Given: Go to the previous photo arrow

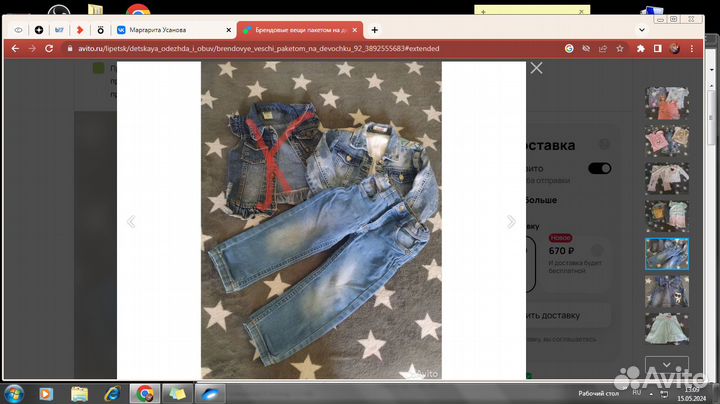Looking at the screenshot, I should tap(130, 222).
